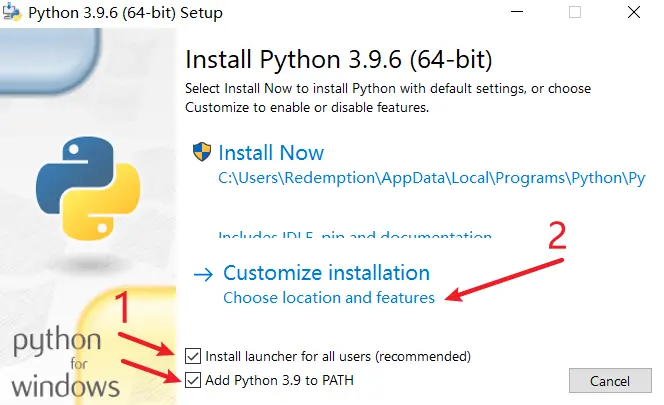The width and height of the screenshot is (664, 405).
Task: Click the Python installer icon in title bar
Action: click(x=11, y=12)
